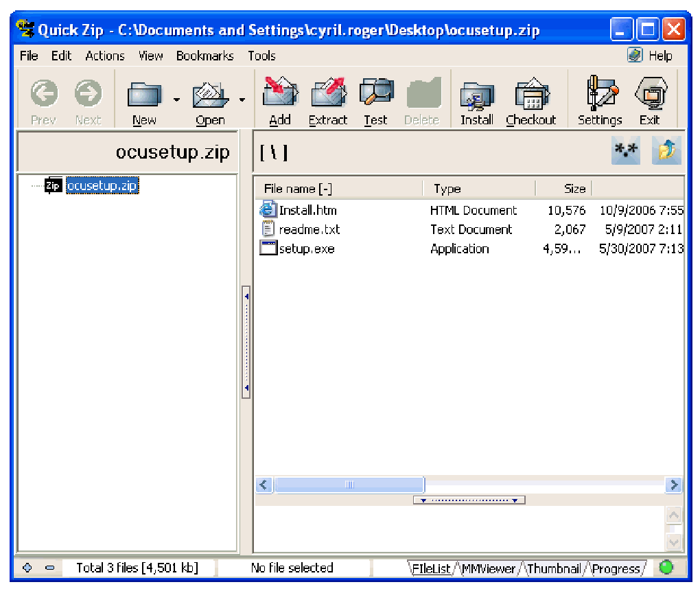Image resolution: width=700 pixels, height=591 pixels.
Task: Click the *.* file filter icon
Action: (625, 150)
